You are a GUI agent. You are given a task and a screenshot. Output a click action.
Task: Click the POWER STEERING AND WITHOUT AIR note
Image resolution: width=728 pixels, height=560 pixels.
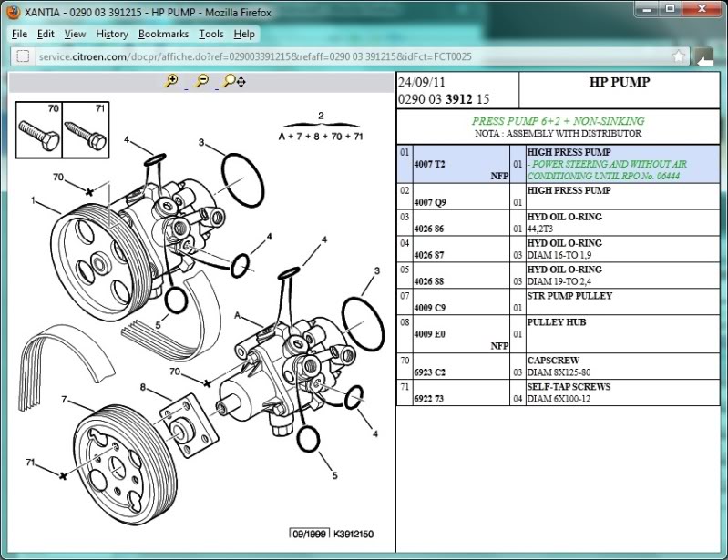[x=607, y=169]
